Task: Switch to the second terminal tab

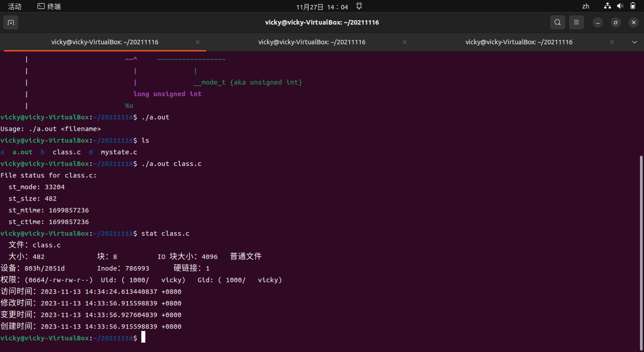Action: pos(311,42)
